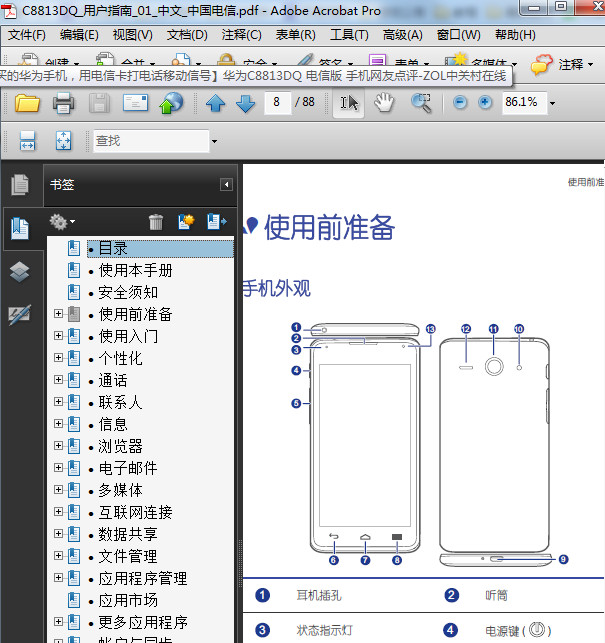Open the 安全须知 bookmark
The width and height of the screenshot is (605, 643).
(128, 292)
